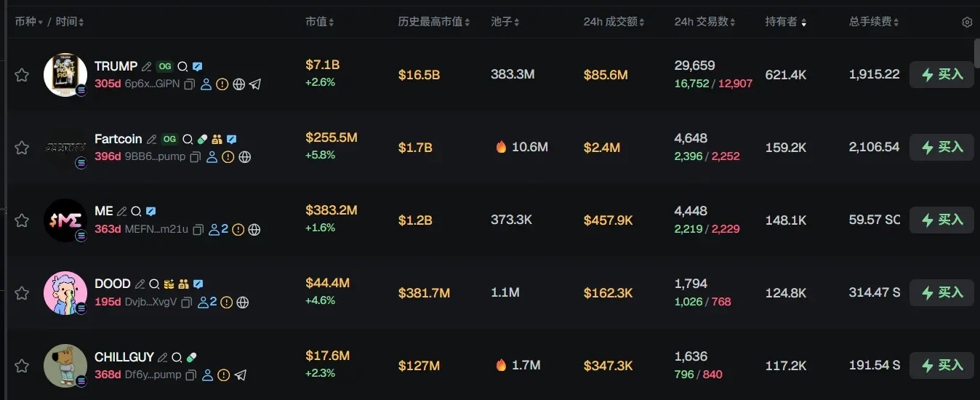This screenshot has height=400, width=980.
Task: Click the blue comment badge beside TRUMP
Action: (198, 66)
